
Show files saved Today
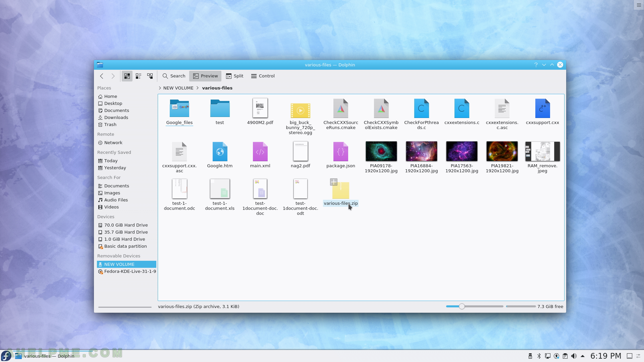pos(127,161)
